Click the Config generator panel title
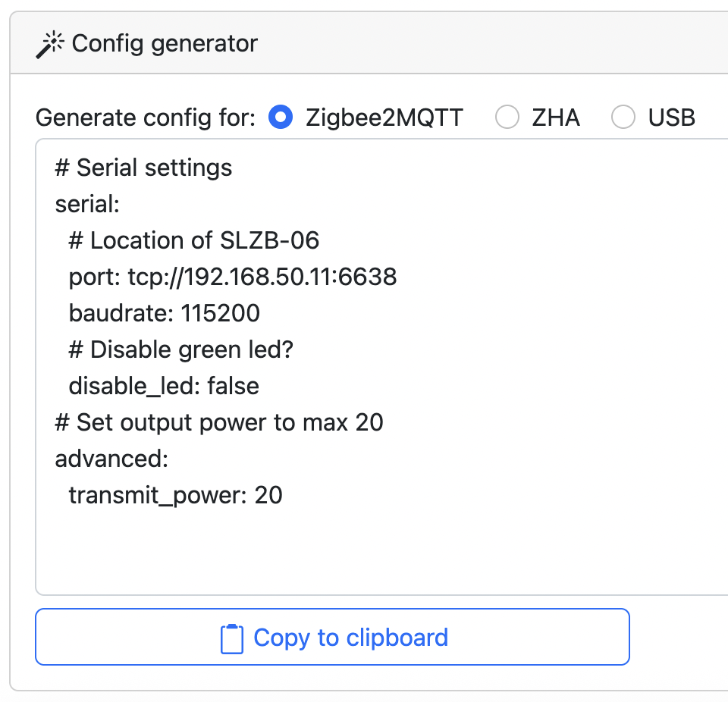Screen dimensions: 728x702 165,43
